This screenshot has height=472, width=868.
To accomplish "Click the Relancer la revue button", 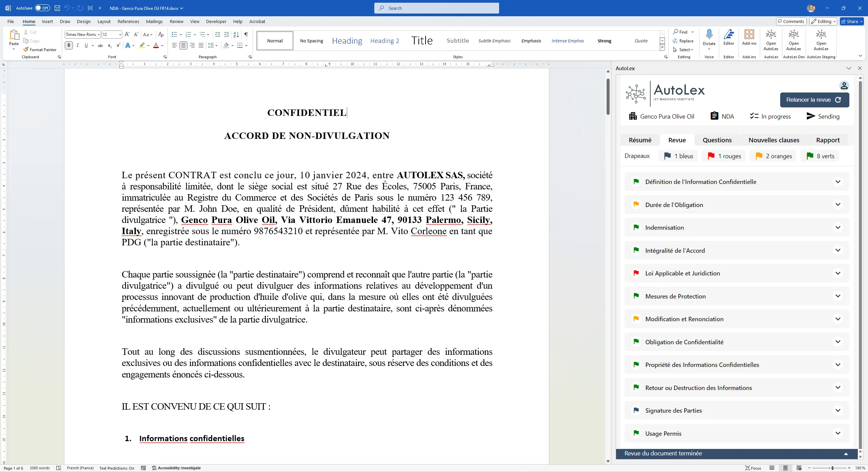I will pyautogui.click(x=814, y=100).
